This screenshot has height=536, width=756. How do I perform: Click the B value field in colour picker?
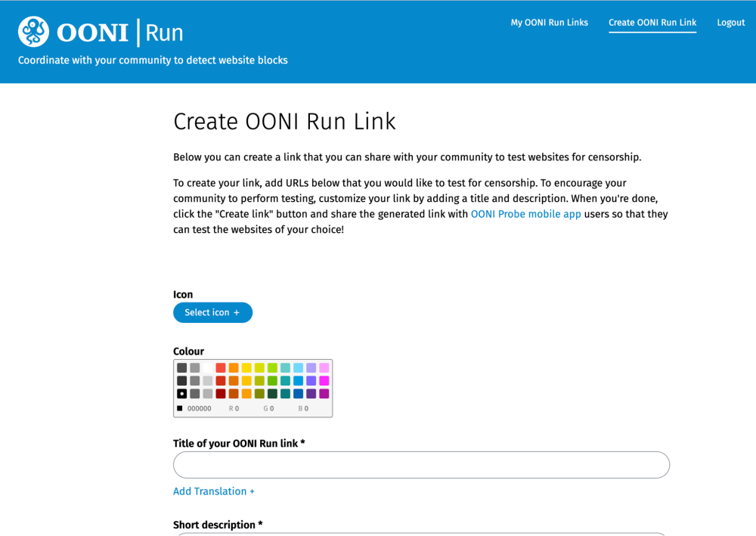point(306,408)
